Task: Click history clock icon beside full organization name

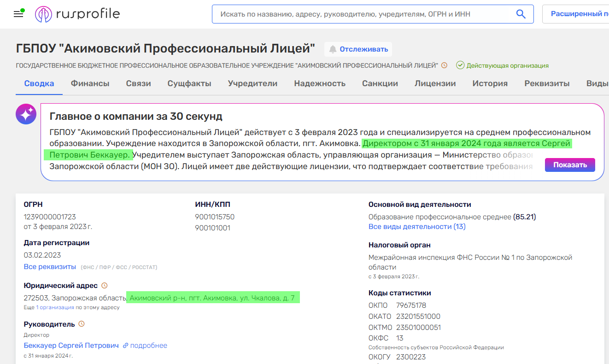Action: click(x=444, y=65)
